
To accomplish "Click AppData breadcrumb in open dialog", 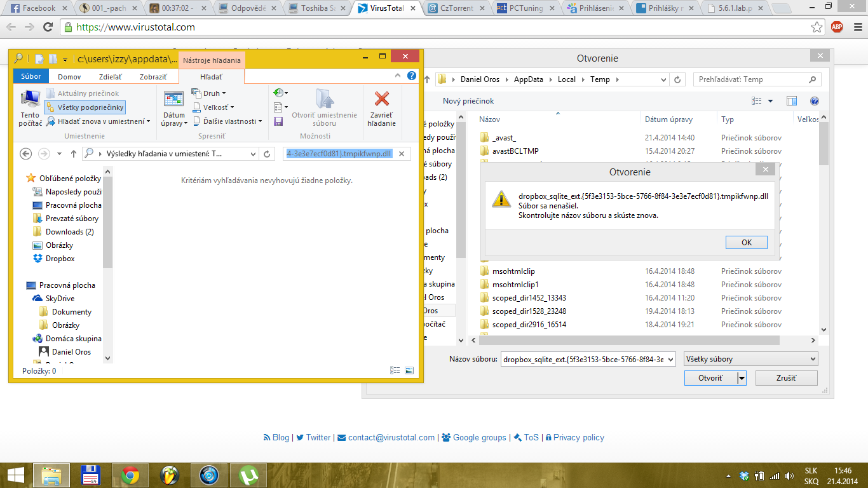I will click(x=529, y=79).
